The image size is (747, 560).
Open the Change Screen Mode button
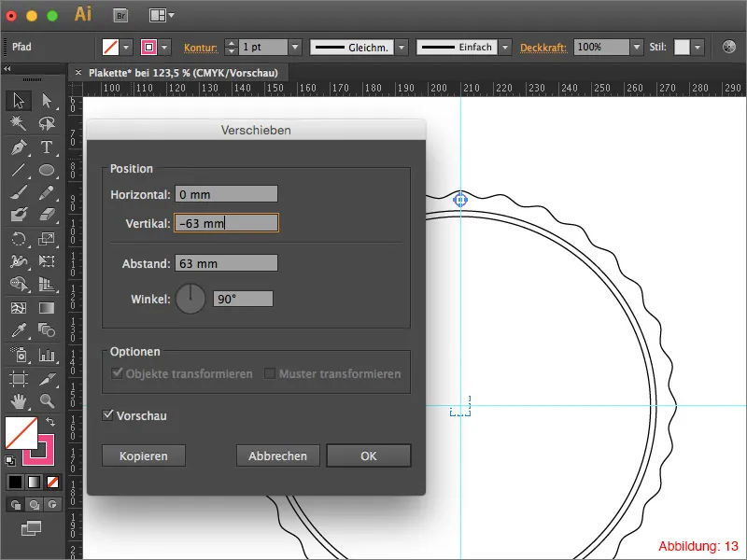click(32, 528)
